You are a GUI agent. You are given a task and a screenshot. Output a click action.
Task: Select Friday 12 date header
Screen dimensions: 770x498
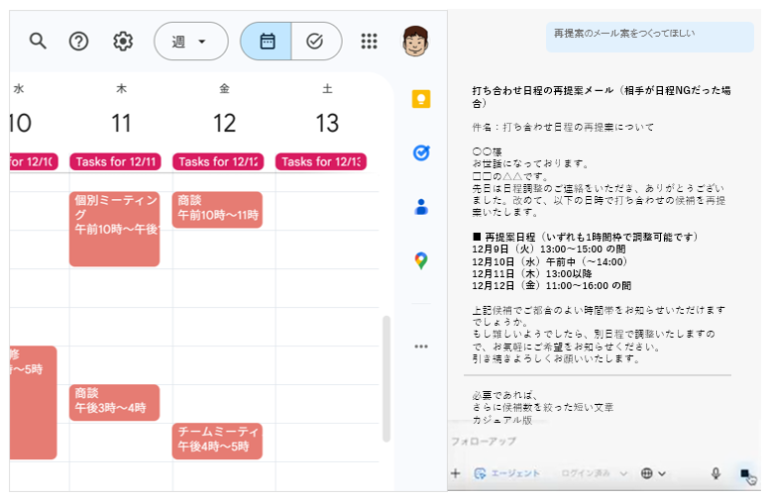224,123
